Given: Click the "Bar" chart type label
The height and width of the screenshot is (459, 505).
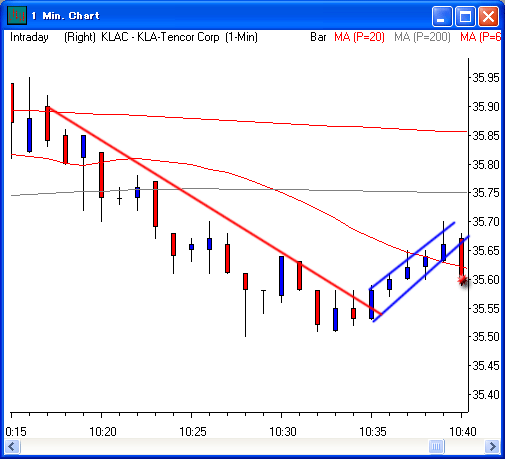Looking at the screenshot, I should click(318, 37).
